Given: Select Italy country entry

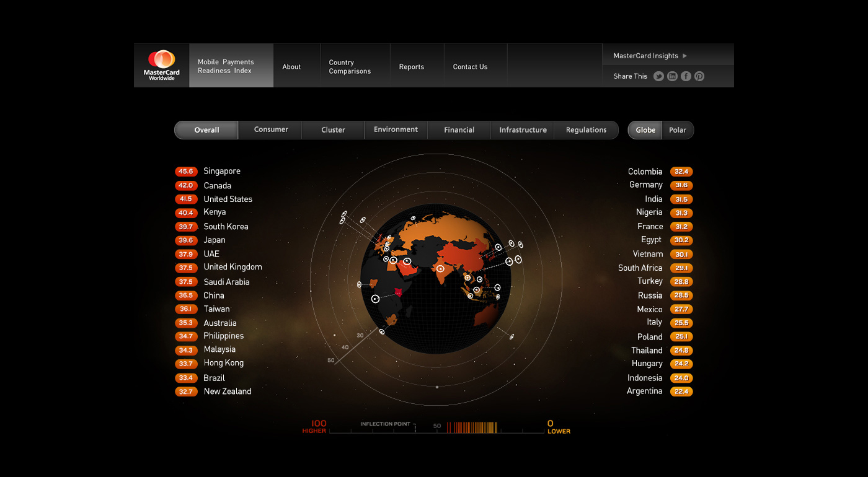Looking at the screenshot, I should (x=655, y=323).
